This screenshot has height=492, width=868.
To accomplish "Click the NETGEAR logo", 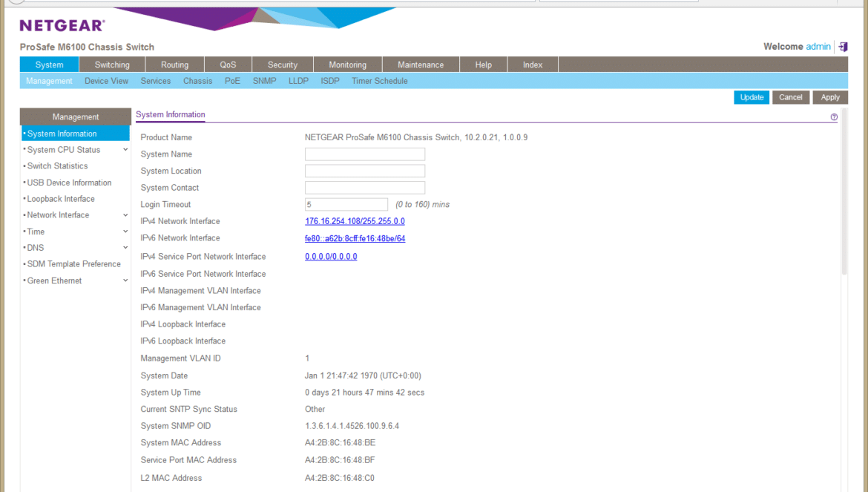I will tap(62, 25).
